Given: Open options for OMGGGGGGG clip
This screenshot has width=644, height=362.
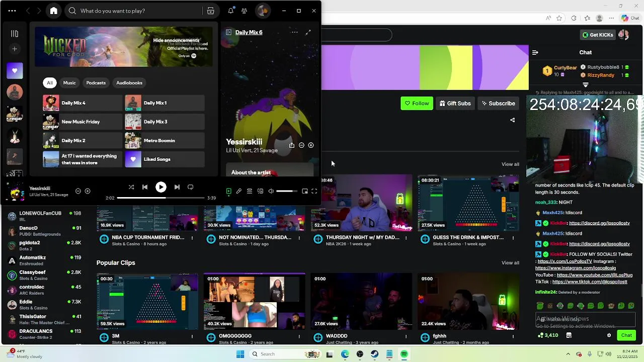Looking at the screenshot, I should coord(299,336).
